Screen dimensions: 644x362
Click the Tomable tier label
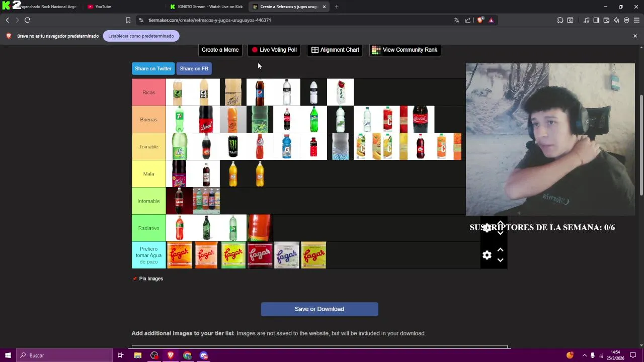pyautogui.click(x=148, y=147)
